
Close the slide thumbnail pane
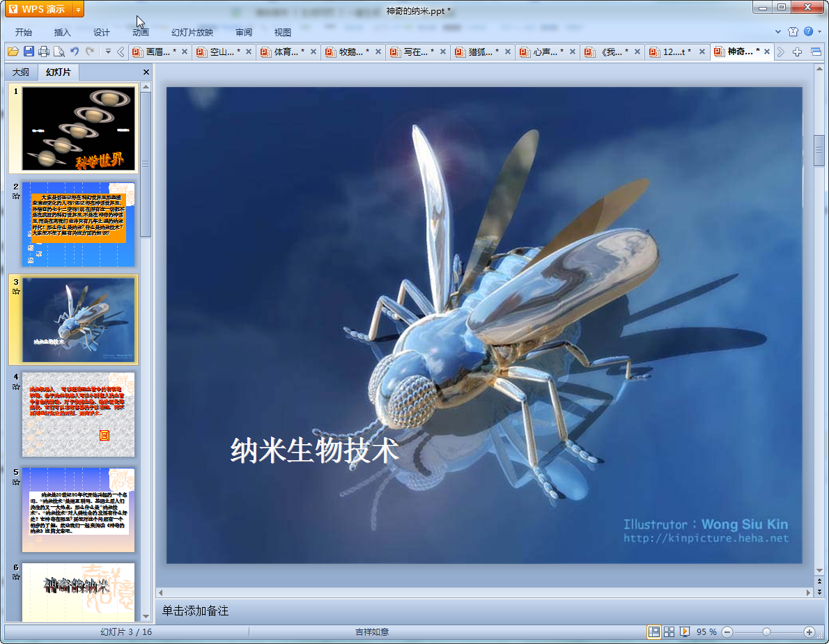(x=146, y=72)
